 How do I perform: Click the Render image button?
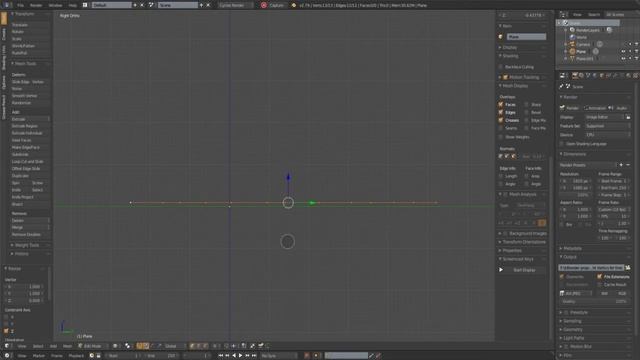[571, 108]
